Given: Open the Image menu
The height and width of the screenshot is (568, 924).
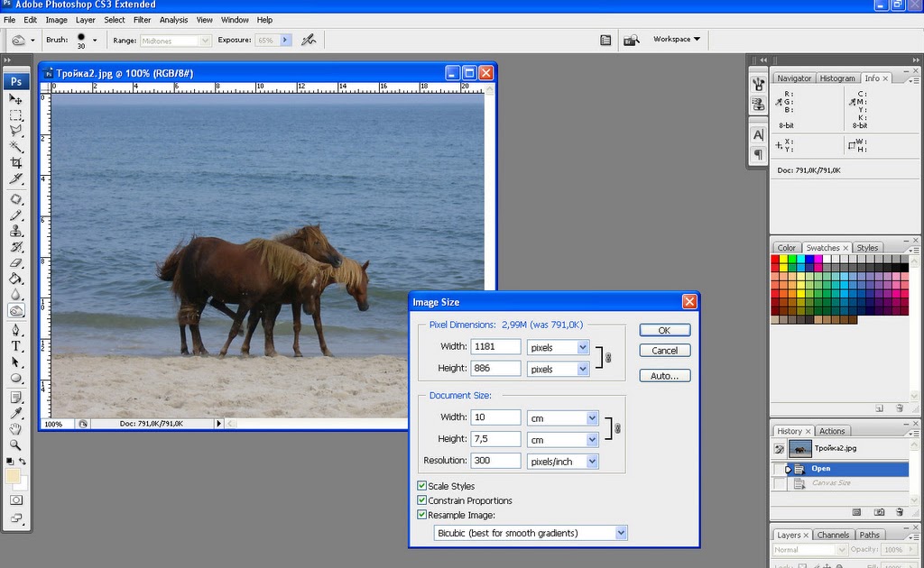Looking at the screenshot, I should [x=57, y=20].
